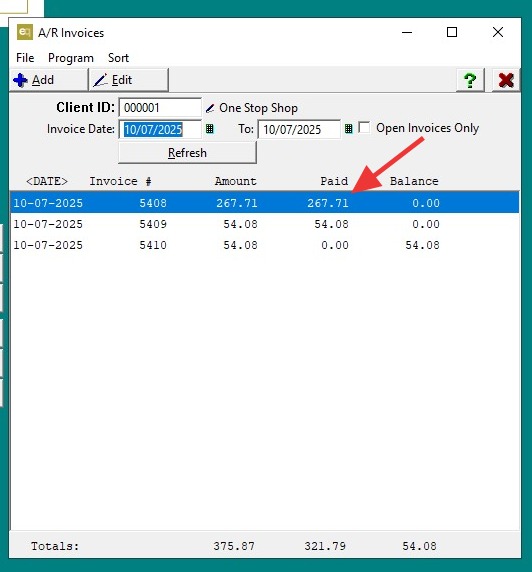Click the green question mark help icon

click(x=470, y=80)
